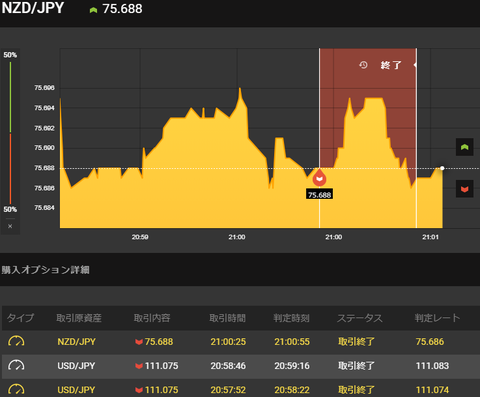Click the upper 50% sentiment label

point(10,55)
